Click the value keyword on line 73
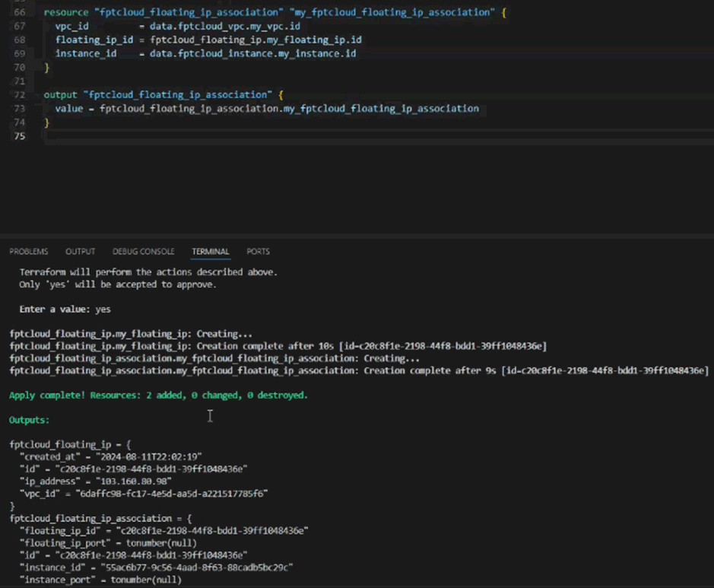This screenshot has width=714, height=588. (69, 109)
